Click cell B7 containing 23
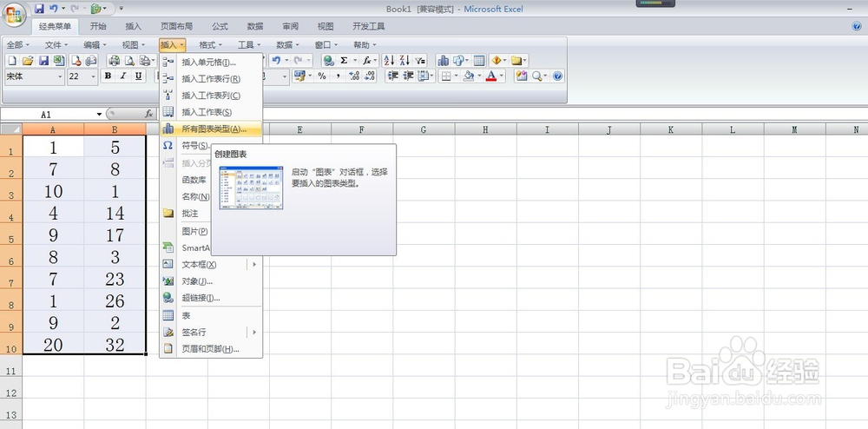 (x=115, y=279)
